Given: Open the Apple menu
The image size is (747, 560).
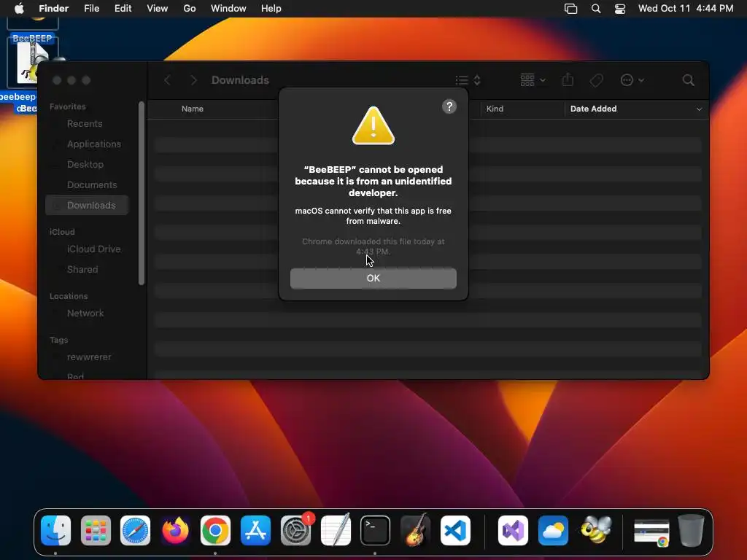Looking at the screenshot, I should click(x=19, y=9).
